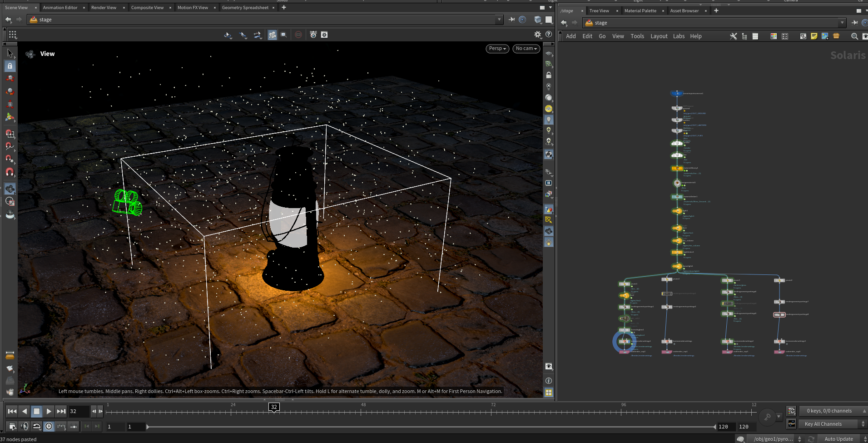Open the No cam camera dropdown

click(526, 49)
